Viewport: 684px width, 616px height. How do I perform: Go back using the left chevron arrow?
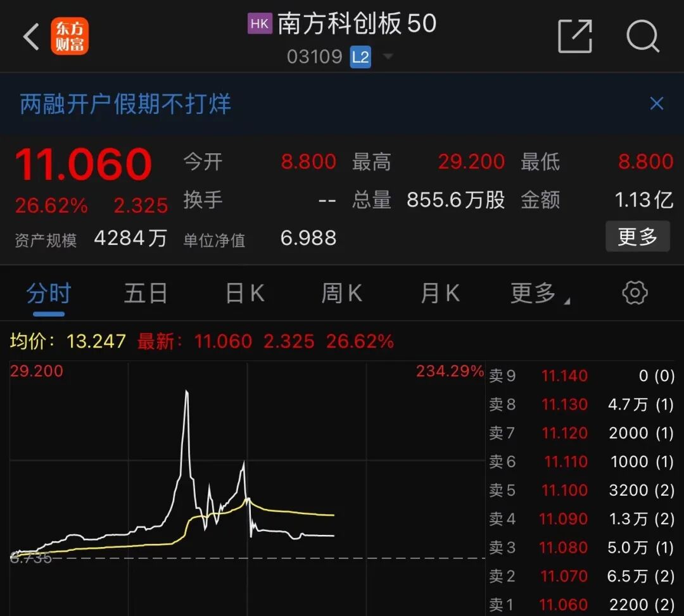[x=32, y=37]
